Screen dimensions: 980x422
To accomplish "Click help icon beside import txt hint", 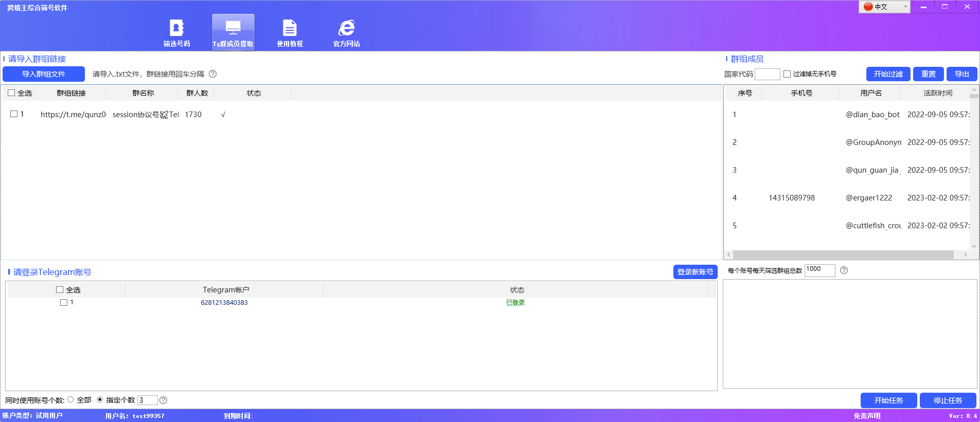I will (212, 74).
